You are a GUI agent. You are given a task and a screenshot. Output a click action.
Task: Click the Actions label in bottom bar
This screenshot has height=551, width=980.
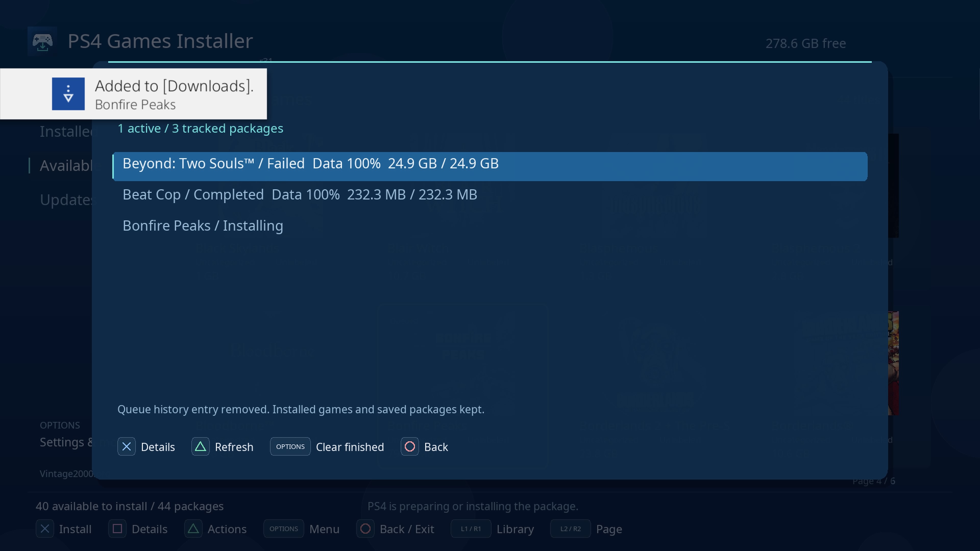pos(227,529)
